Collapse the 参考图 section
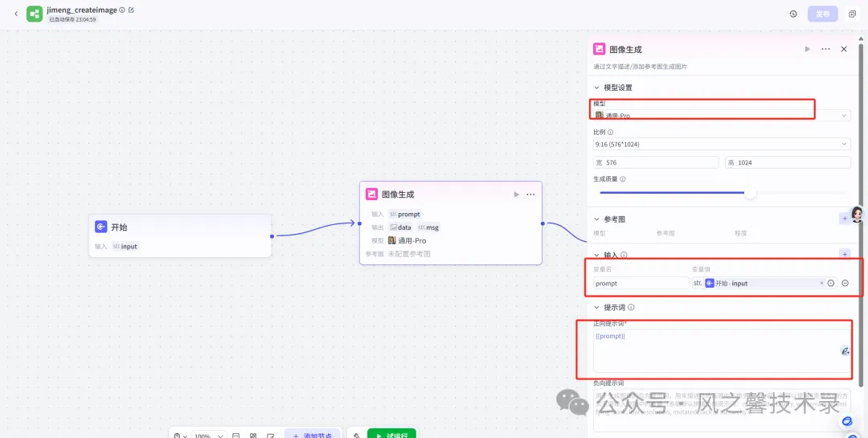The image size is (868, 438). click(x=596, y=219)
